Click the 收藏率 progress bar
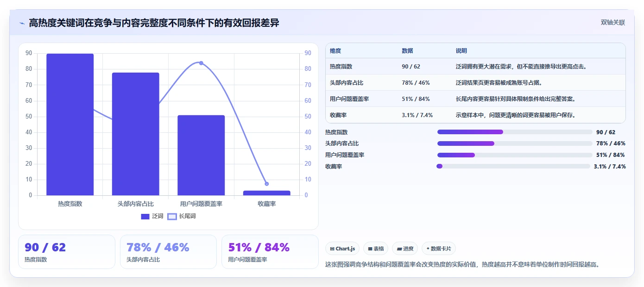Screen dimensions: 644x287 pyautogui.click(x=513, y=166)
